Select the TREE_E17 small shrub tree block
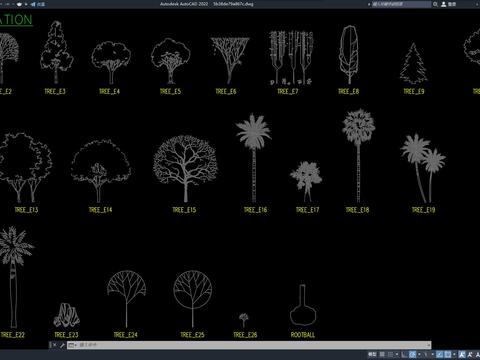 tap(306, 182)
